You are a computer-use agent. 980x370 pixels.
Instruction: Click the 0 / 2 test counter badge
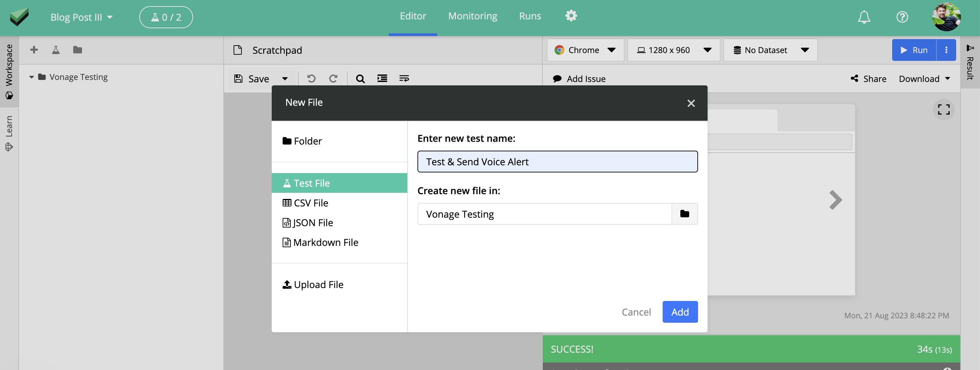click(x=166, y=17)
